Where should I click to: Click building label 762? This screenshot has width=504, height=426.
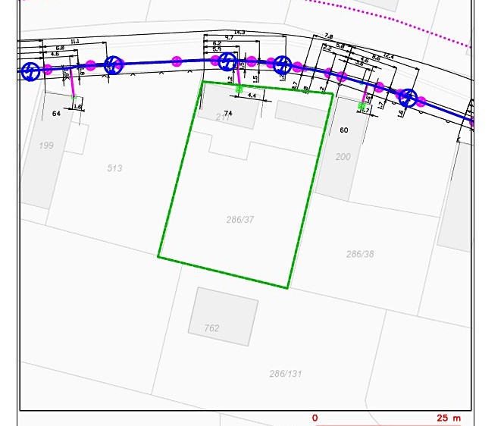click(211, 328)
